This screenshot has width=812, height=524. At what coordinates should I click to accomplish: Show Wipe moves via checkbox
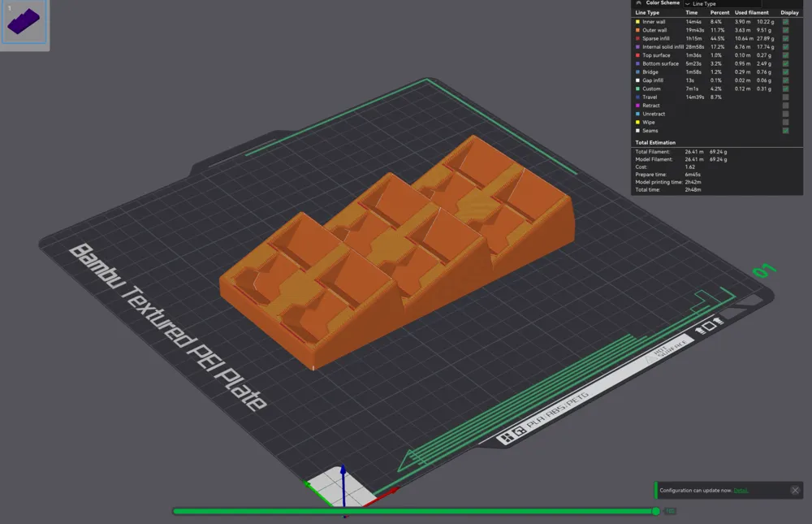[785, 123]
